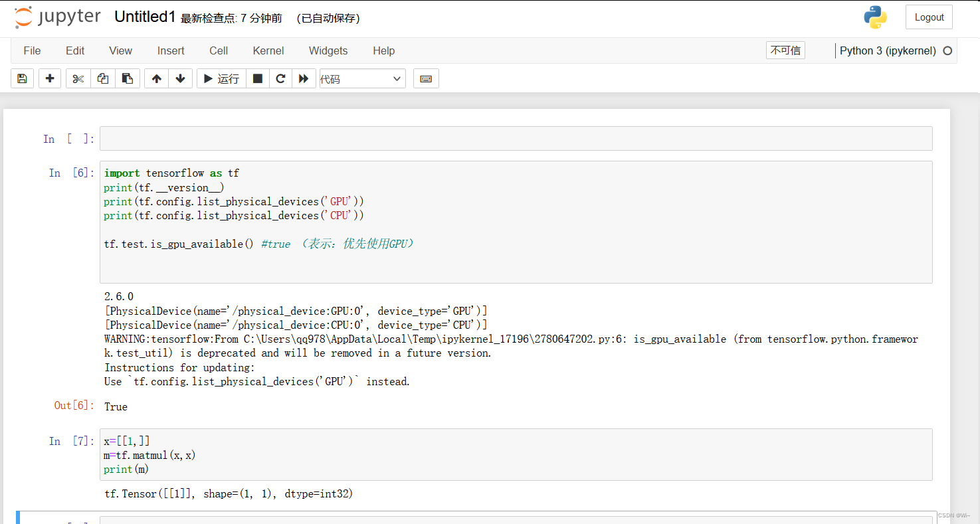Click the In [6] prompt label
Image resolution: width=980 pixels, height=524 pixels.
pos(72,173)
